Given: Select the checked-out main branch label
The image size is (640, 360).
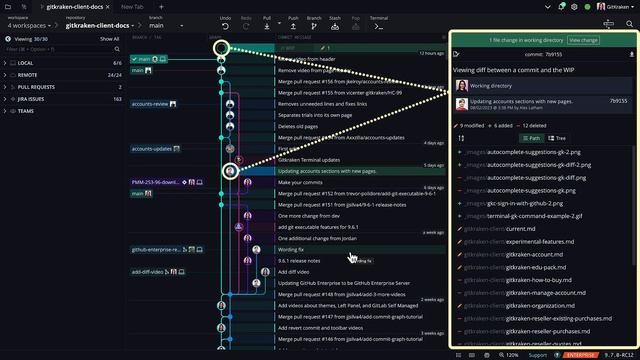Looking at the screenshot, I should 149,59.
